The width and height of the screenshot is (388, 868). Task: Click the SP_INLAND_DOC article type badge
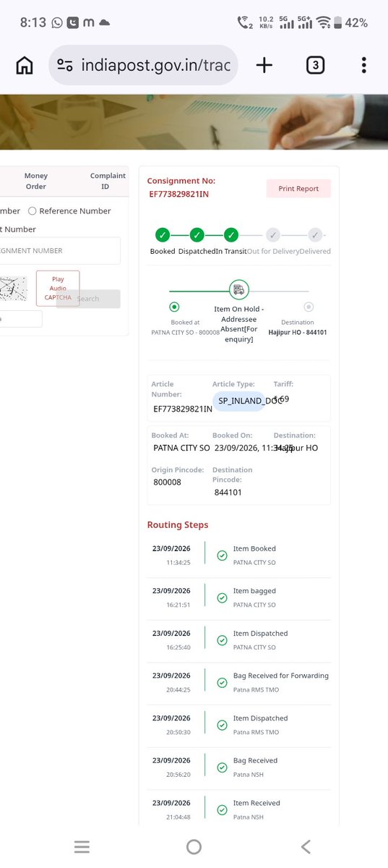click(x=238, y=400)
